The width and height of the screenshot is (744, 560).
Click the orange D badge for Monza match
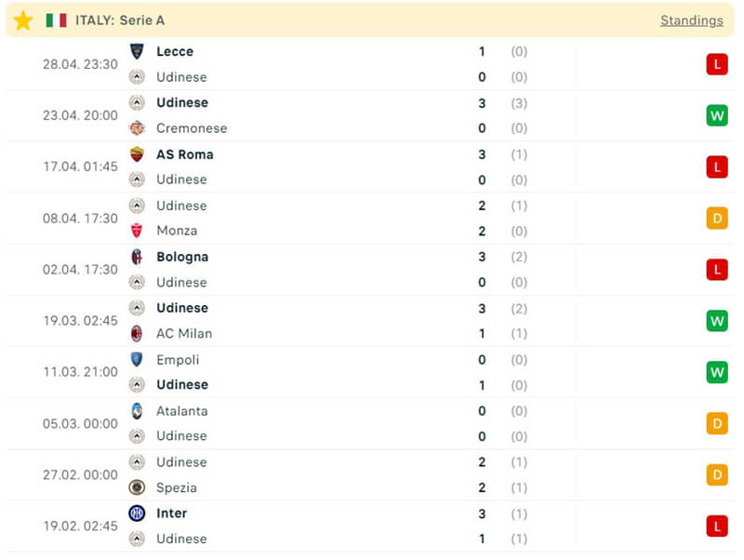tap(716, 219)
